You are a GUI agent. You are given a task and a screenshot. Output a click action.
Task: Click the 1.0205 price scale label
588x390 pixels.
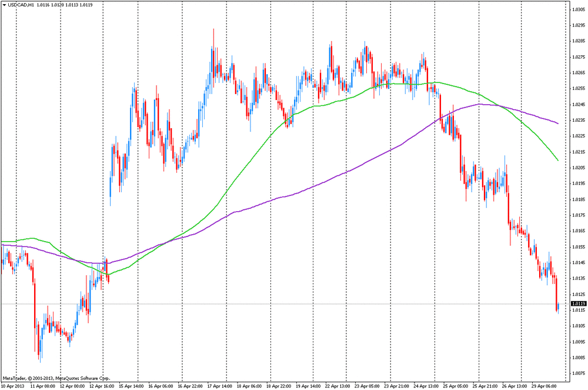579,168
